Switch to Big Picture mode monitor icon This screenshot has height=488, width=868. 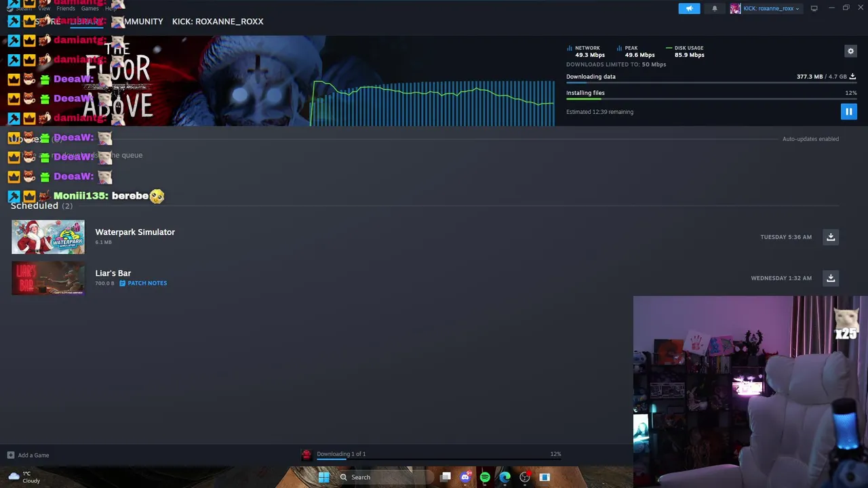coord(814,8)
